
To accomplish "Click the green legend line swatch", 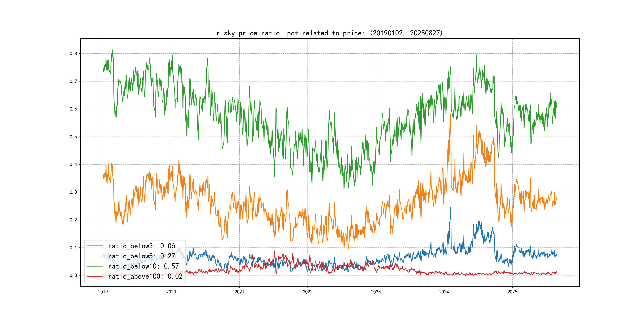I will click(94, 266).
